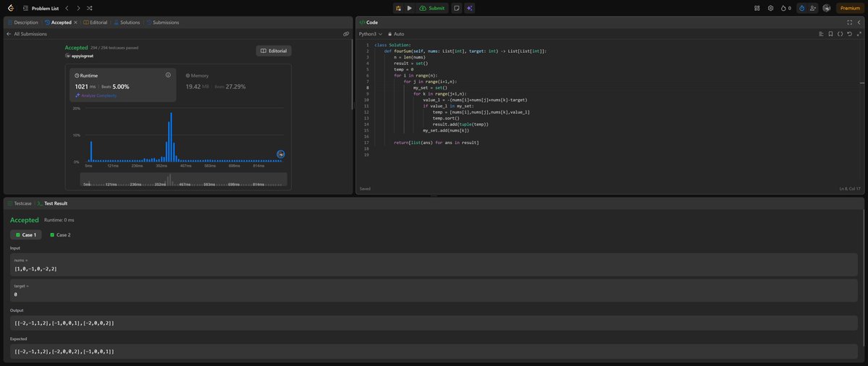Collapse the Code panel chevron
This screenshot has width=868, height=366.
(859, 22)
